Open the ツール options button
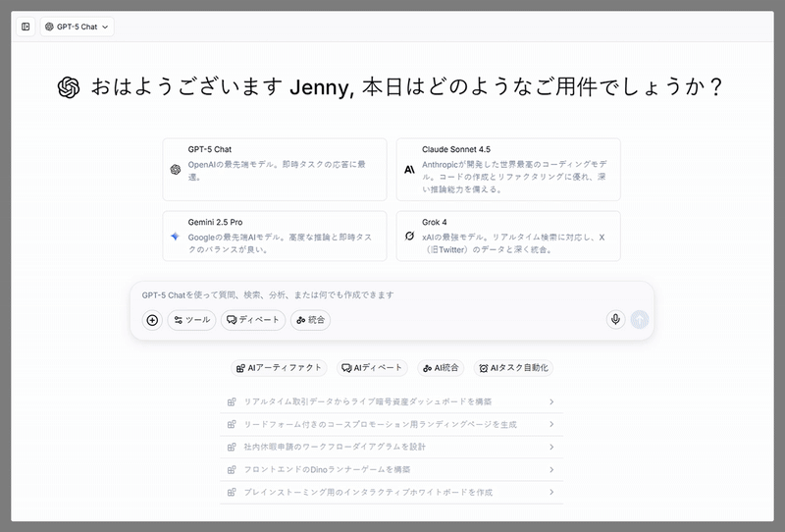 click(191, 320)
